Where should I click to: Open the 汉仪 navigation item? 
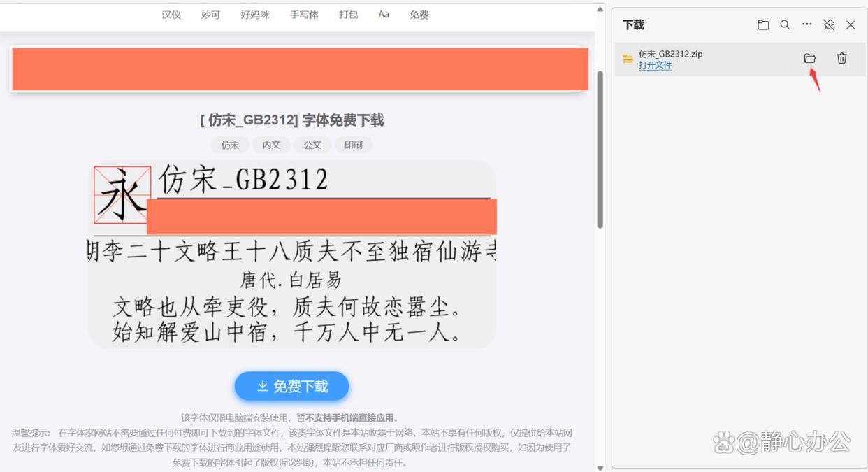click(x=171, y=14)
